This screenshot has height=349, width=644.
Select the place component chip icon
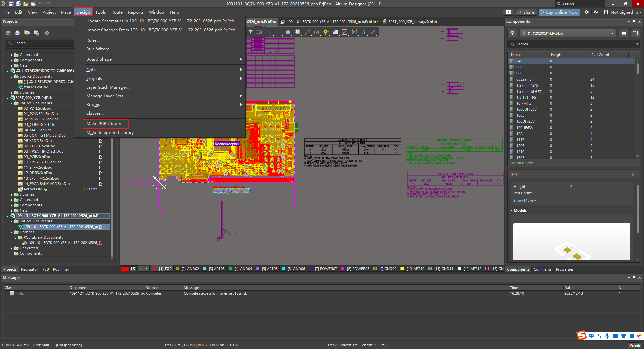pos(298,32)
